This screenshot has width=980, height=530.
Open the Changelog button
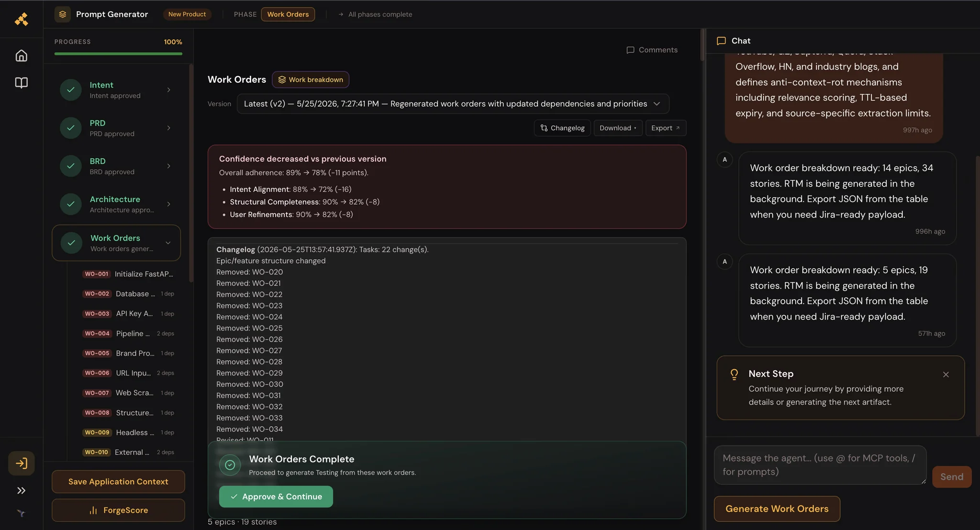pos(562,128)
